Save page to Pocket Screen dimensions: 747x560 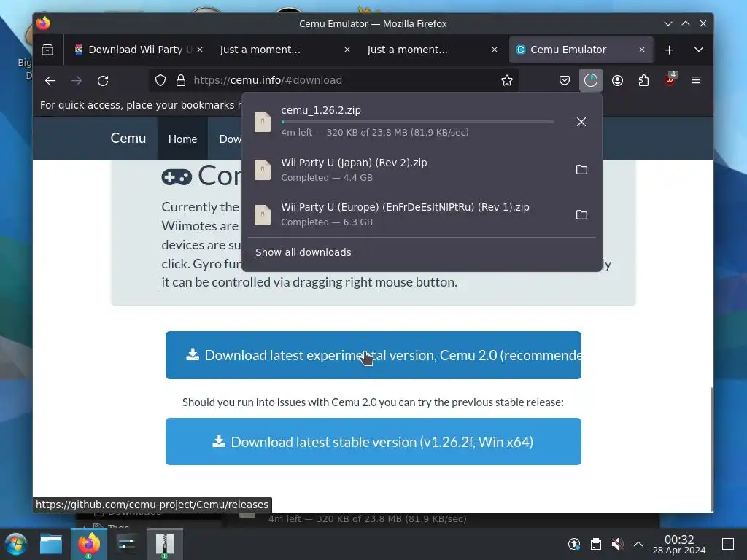point(565,80)
